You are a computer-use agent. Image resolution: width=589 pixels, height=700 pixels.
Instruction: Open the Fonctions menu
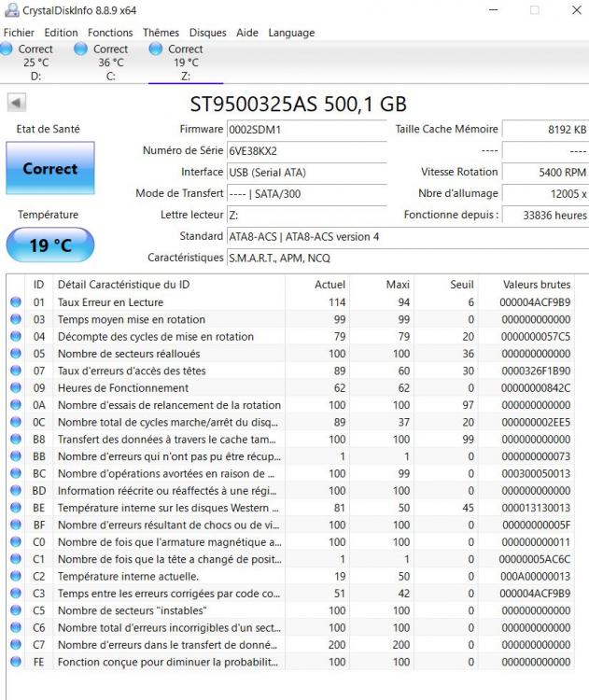pos(110,33)
